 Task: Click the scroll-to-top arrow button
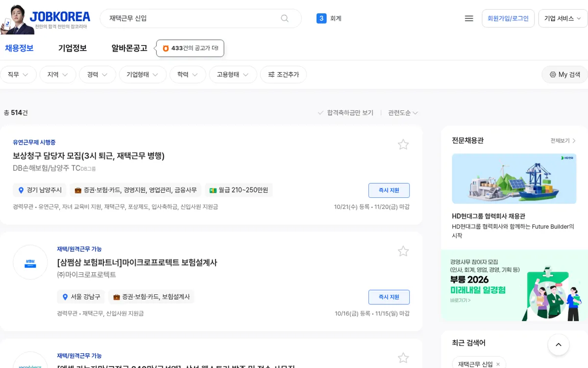tap(559, 345)
